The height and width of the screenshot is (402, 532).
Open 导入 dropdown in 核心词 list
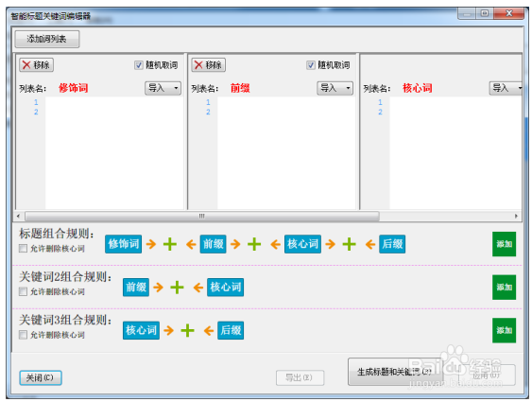[x=506, y=88]
